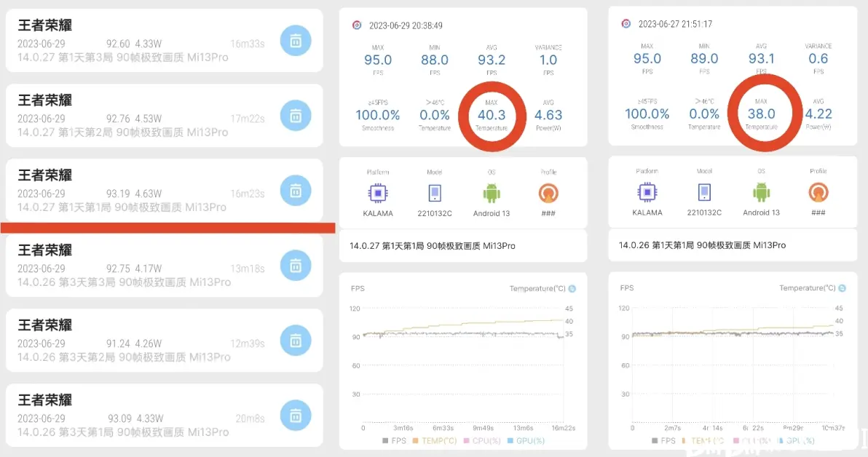Image resolution: width=868 pixels, height=457 pixels.
Task: Click the title '14.0.27 第1天第1局 90帧极致画质 Mi13Pro' in the report
Action: coord(433,246)
